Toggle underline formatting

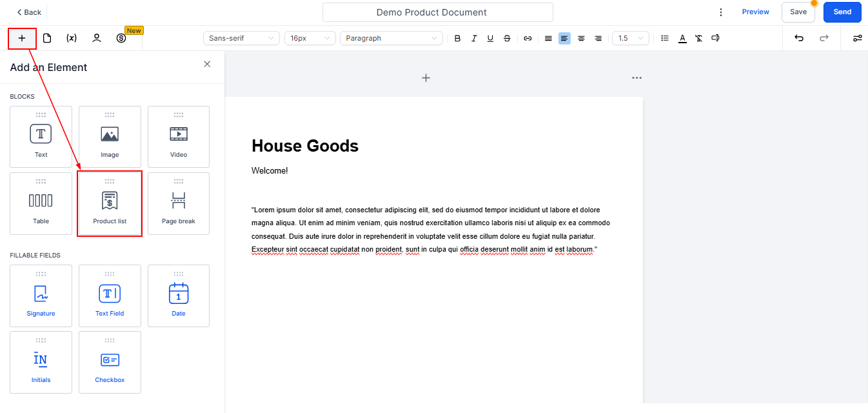tap(490, 38)
